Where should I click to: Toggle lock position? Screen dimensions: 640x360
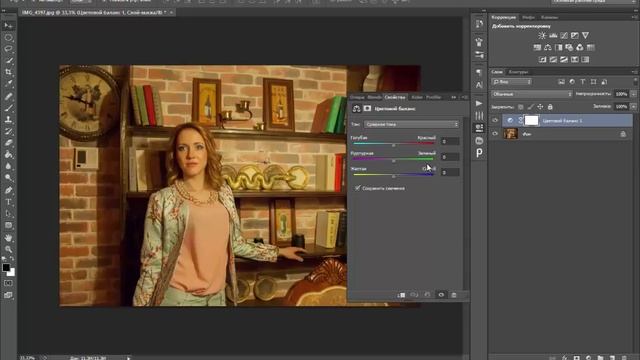[540, 107]
